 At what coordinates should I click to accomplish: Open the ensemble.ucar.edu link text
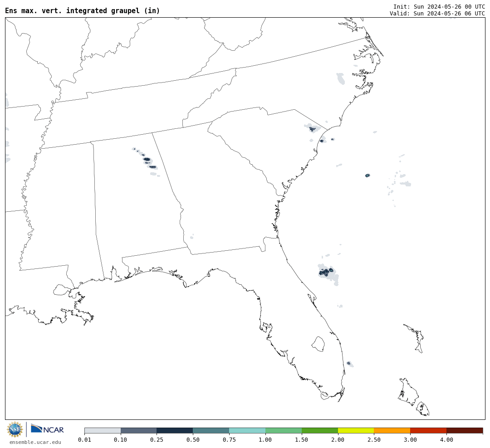(x=35, y=442)
